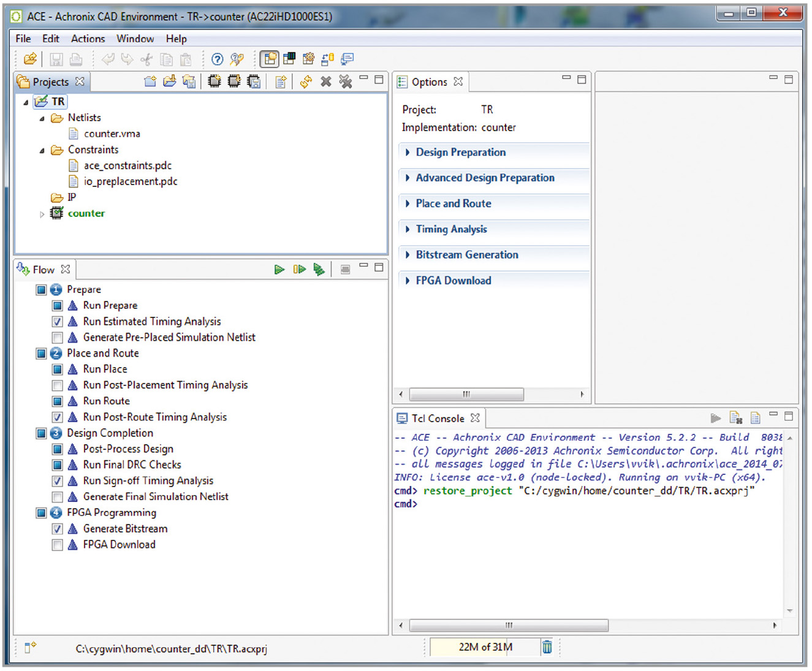Screen dimensions: 812x671
Task: Open Help with the blue question mark icon
Action: (218, 59)
